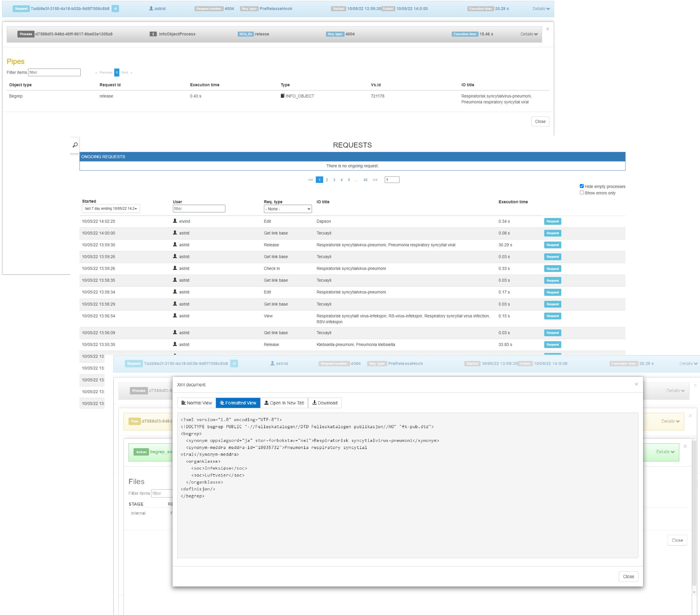Image resolution: width=700 pixels, height=615 pixels.
Task: Enable Show errors only checkbox
Action: pyautogui.click(x=581, y=193)
